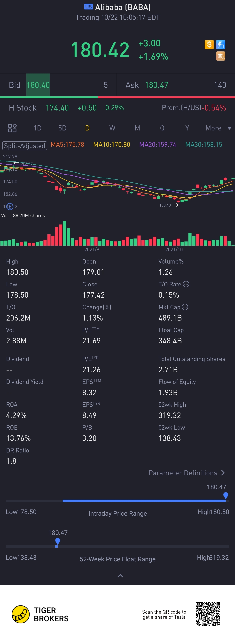
Task: Tap the P/B value 3.20
Action: point(89,438)
